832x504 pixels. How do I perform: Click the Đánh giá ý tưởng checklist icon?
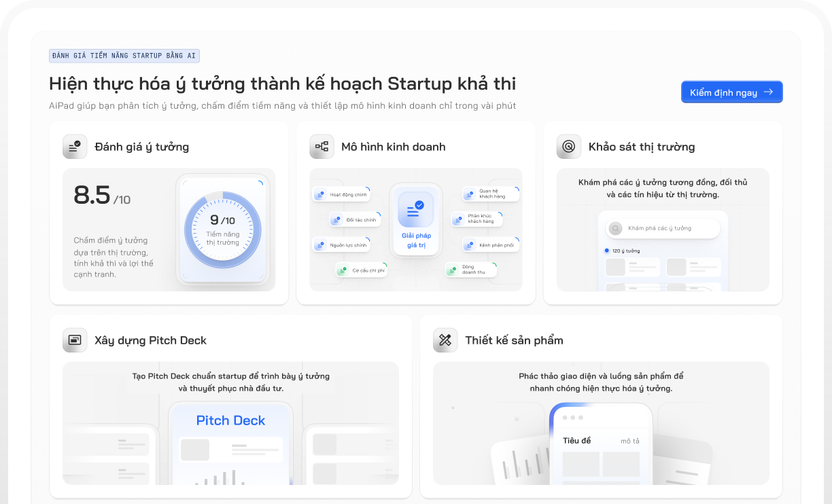tap(75, 147)
